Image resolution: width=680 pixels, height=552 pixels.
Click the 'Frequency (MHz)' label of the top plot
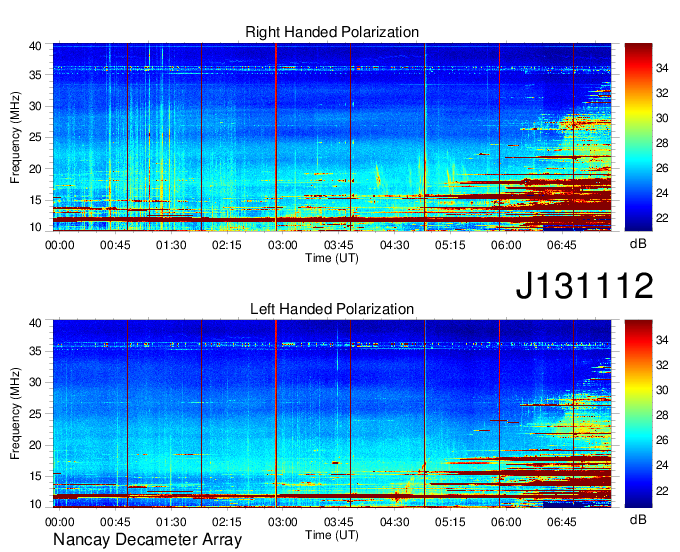[15, 137]
